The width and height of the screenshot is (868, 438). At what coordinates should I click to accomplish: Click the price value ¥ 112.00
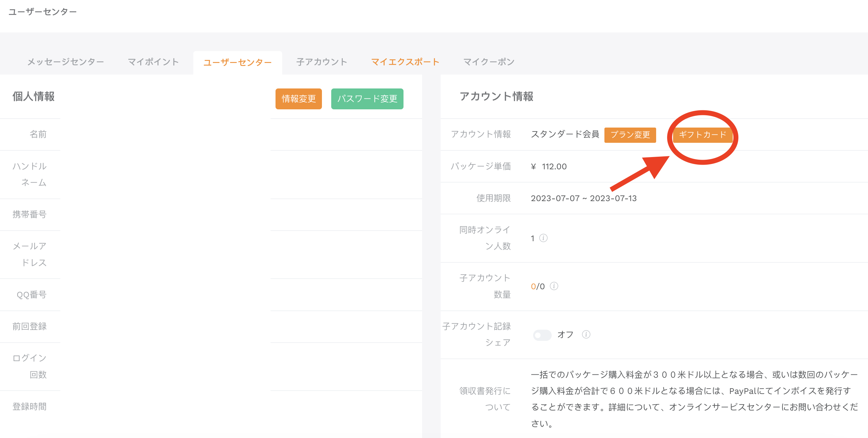coord(549,166)
